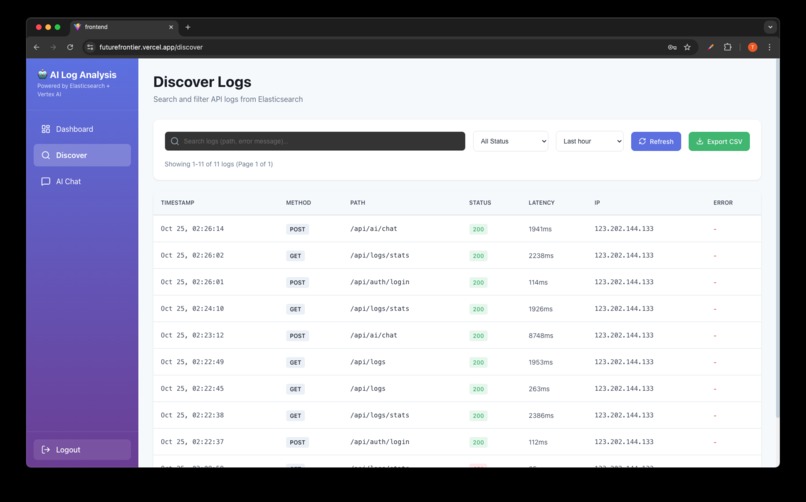Click the Refresh button

pos(656,141)
